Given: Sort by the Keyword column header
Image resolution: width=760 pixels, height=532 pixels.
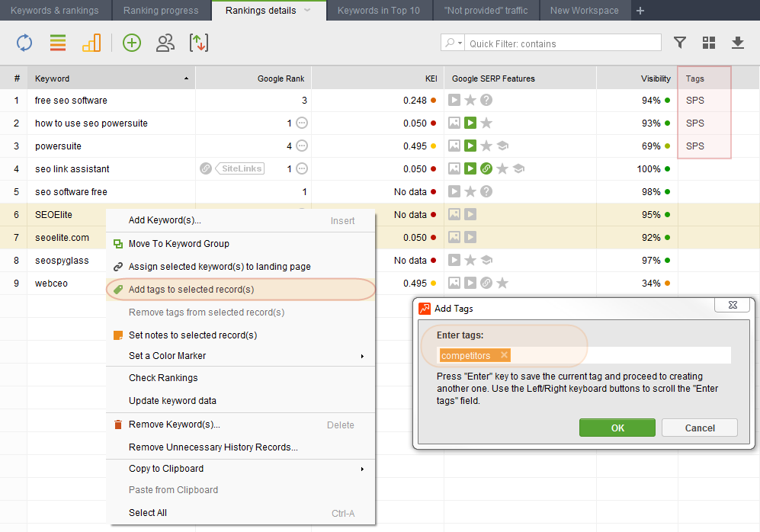Looking at the screenshot, I should (111, 79).
